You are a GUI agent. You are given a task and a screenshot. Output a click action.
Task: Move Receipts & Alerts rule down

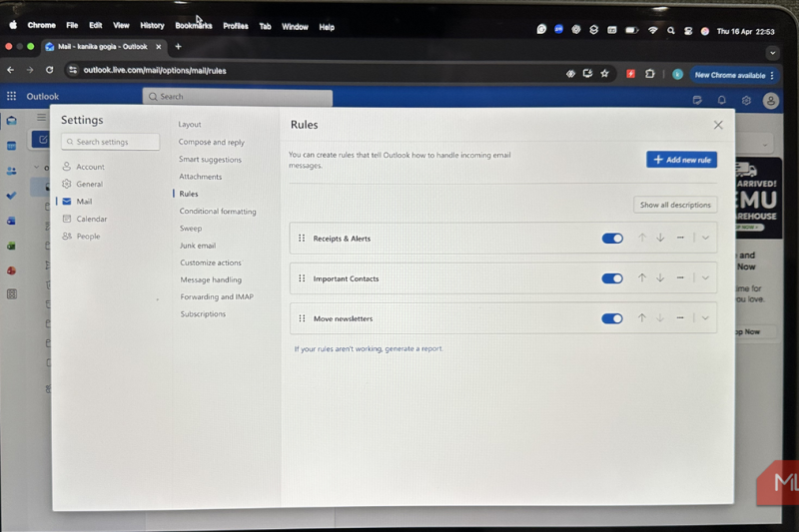point(660,238)
